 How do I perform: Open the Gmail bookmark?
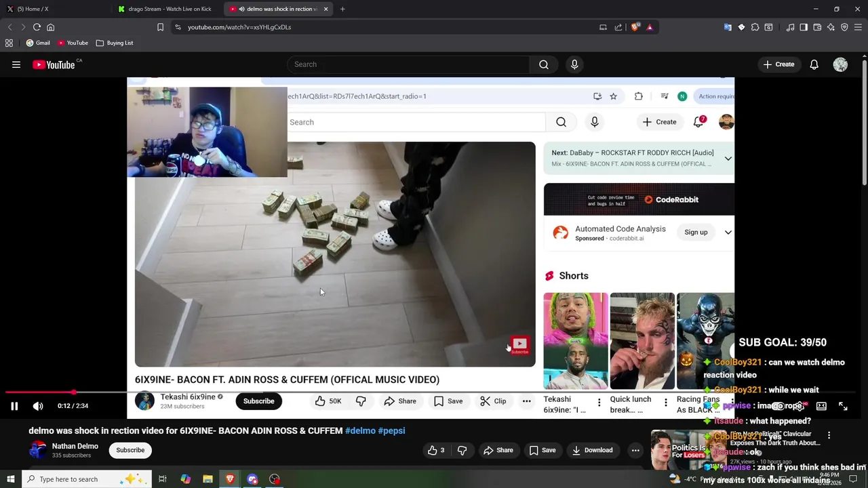[x=38, y=43]
